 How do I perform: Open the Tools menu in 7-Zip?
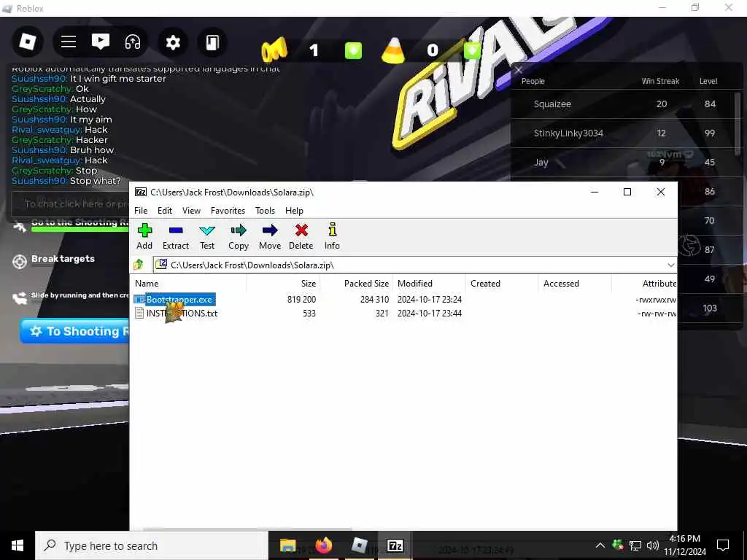[265, 211]
